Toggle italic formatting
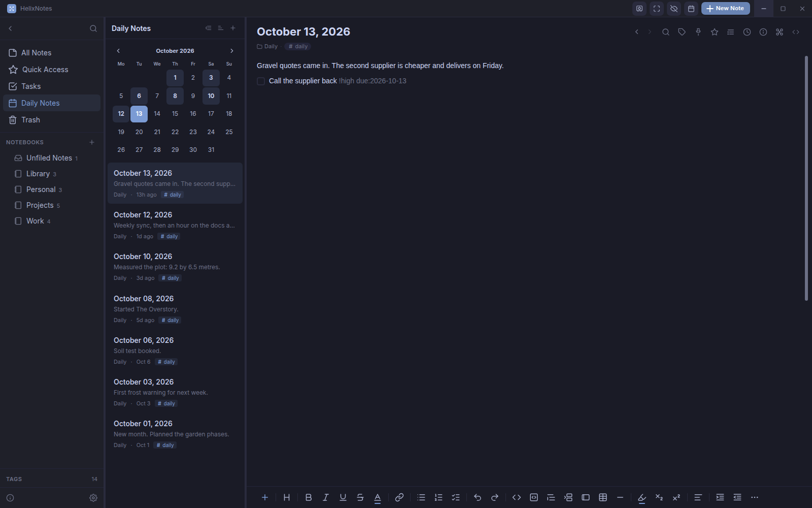Image resolution: width=812 pixels, height=508 pixels. 326,497
